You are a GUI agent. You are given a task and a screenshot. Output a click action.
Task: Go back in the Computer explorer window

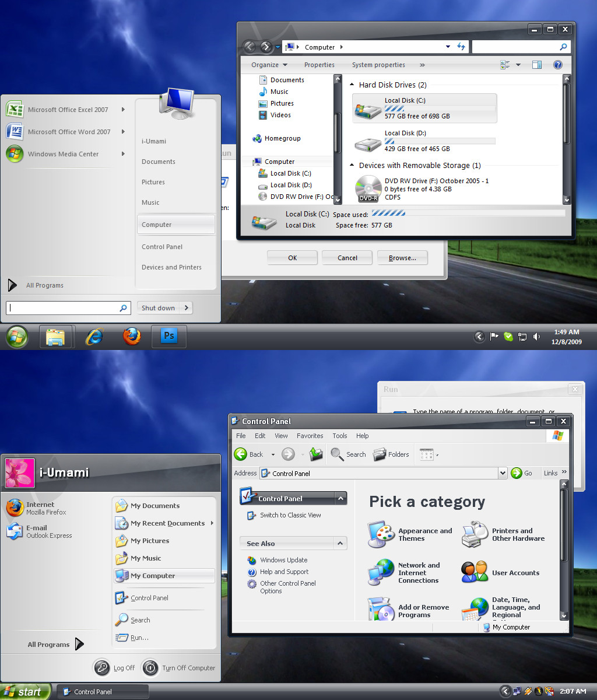[250, 47]
